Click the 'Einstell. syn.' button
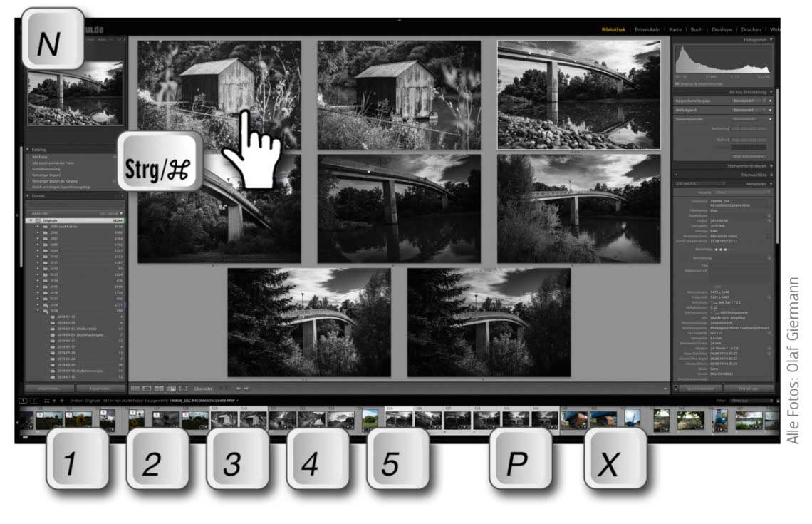The width and height of the screenshot is (812, 524). coord(749,389)
